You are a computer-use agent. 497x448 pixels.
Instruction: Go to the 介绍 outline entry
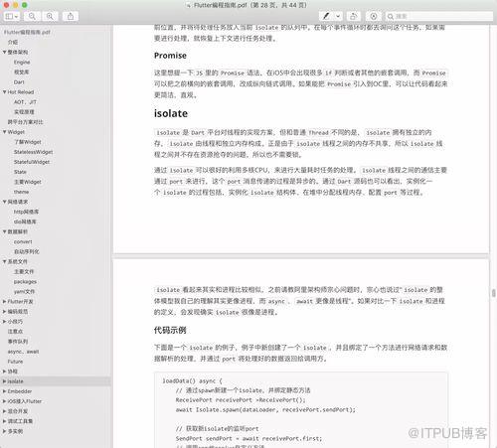click(x=13, y=42)
